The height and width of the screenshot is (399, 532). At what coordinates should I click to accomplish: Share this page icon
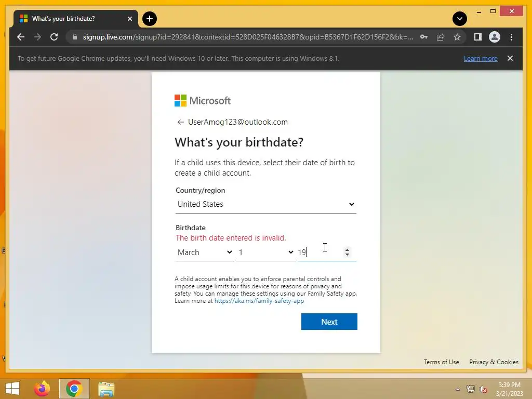click(x=441, y=37)
